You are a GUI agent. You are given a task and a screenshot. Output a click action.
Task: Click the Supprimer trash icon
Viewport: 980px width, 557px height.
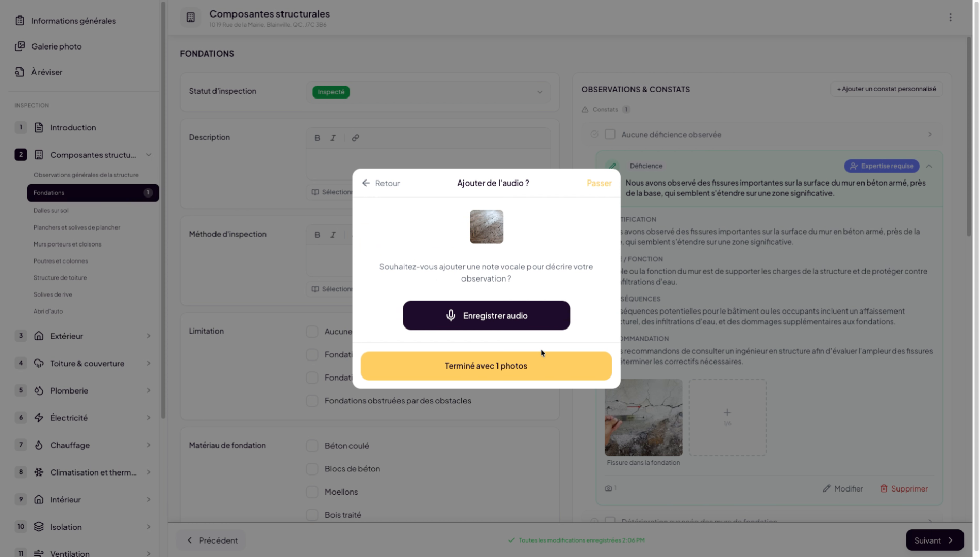[x=884, y=488]
